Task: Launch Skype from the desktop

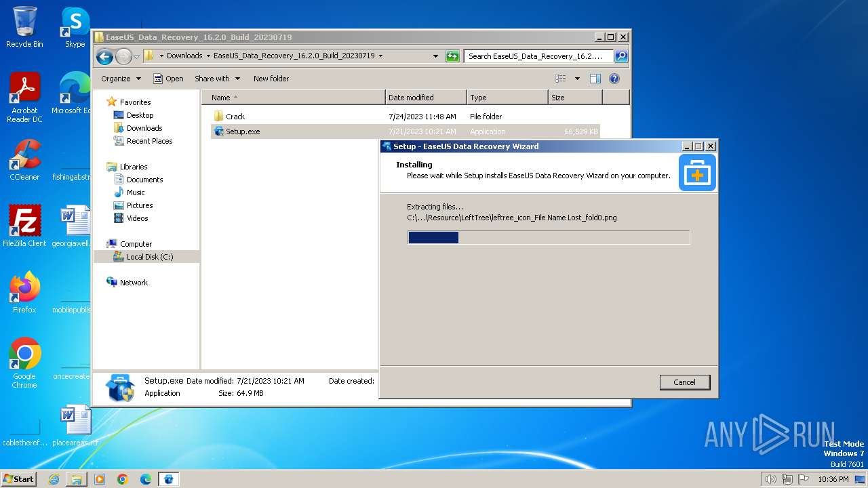Action: pyautogui.click(x=75, y=27)
